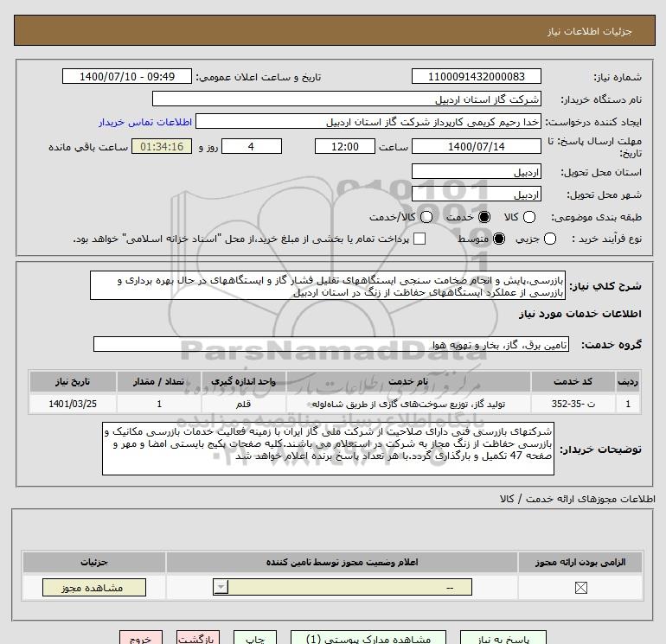
Task: Click buyer organization field شرکت گاز استان اردبیل
Action: 347,99
